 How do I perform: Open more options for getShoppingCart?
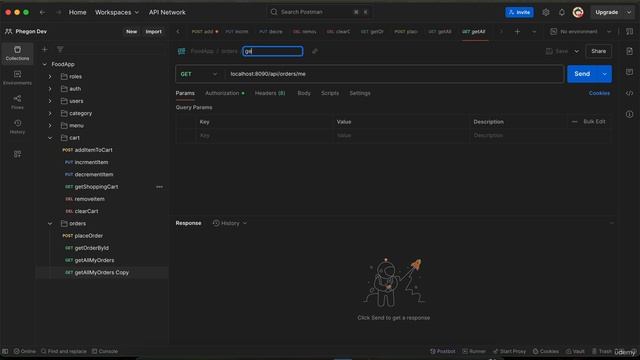coord(159,187)
